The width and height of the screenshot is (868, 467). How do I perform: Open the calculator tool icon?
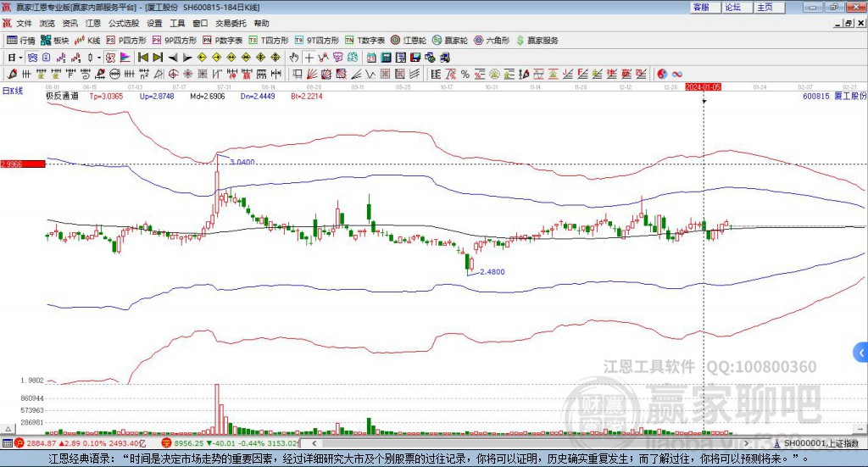[386, 58]
